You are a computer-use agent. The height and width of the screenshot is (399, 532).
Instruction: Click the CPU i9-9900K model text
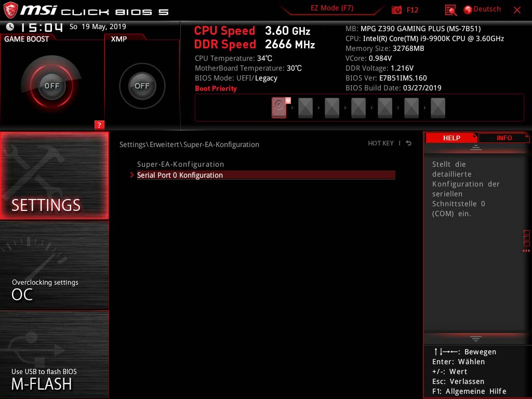pyautogui.click(x=424, y=38)
